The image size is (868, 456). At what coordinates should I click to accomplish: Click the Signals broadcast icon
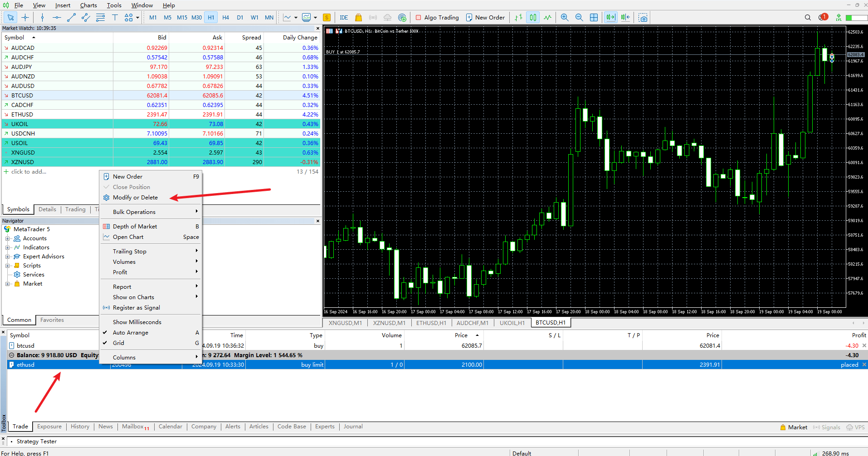click(x=373, y=18)
